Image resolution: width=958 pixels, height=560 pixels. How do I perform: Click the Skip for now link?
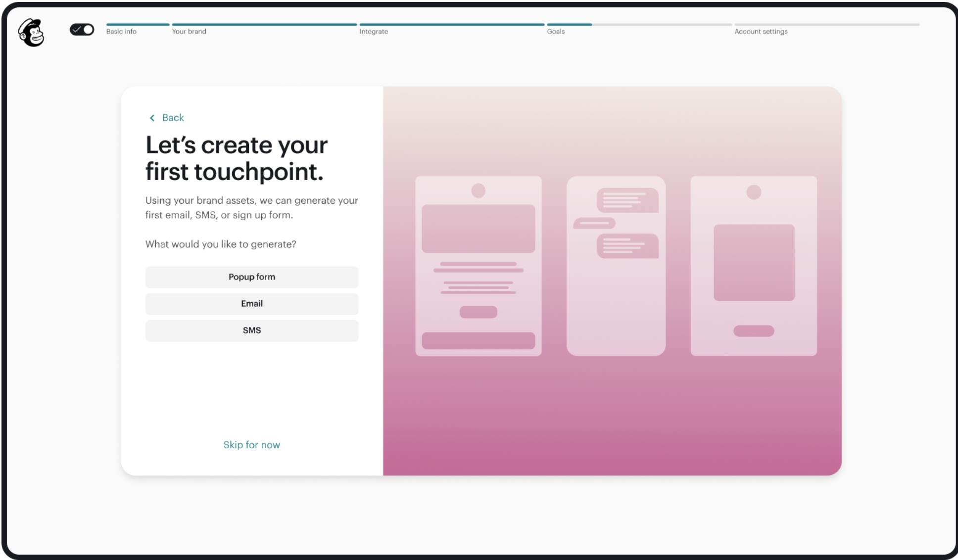252,445
